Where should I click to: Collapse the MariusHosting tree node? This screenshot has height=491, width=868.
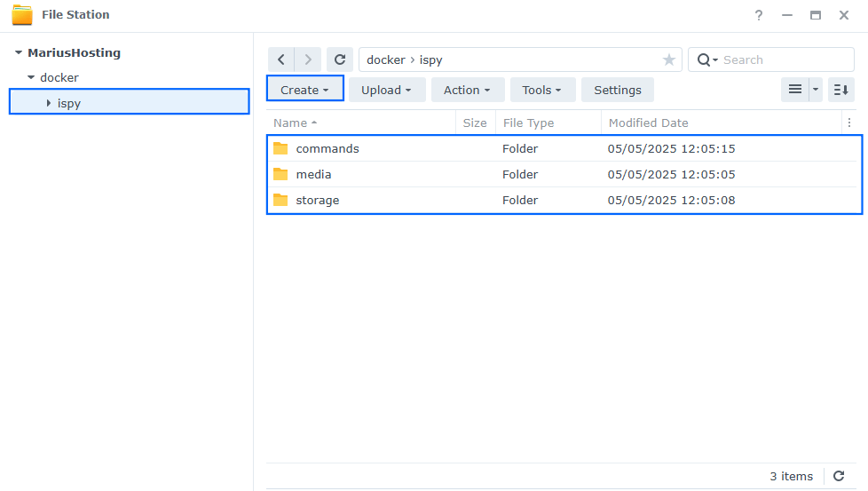tap(19, 52)
